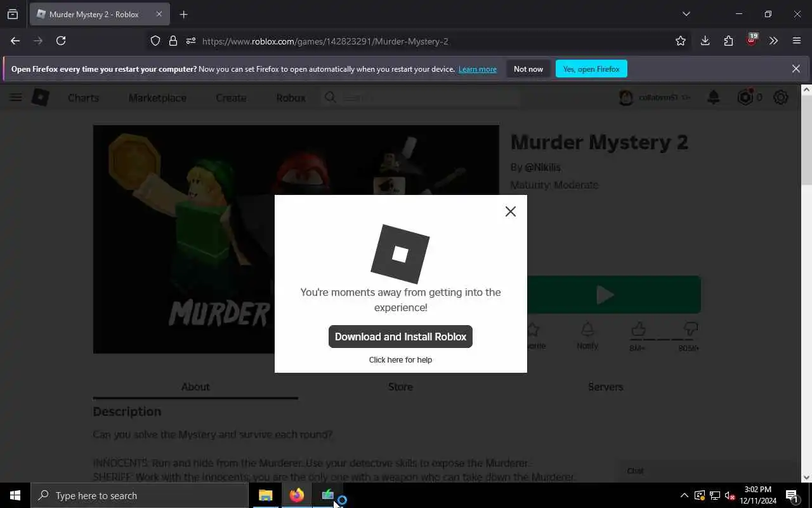The image size is (812, 508).
Task: View site security padlock info
Action: click(173, 41)
